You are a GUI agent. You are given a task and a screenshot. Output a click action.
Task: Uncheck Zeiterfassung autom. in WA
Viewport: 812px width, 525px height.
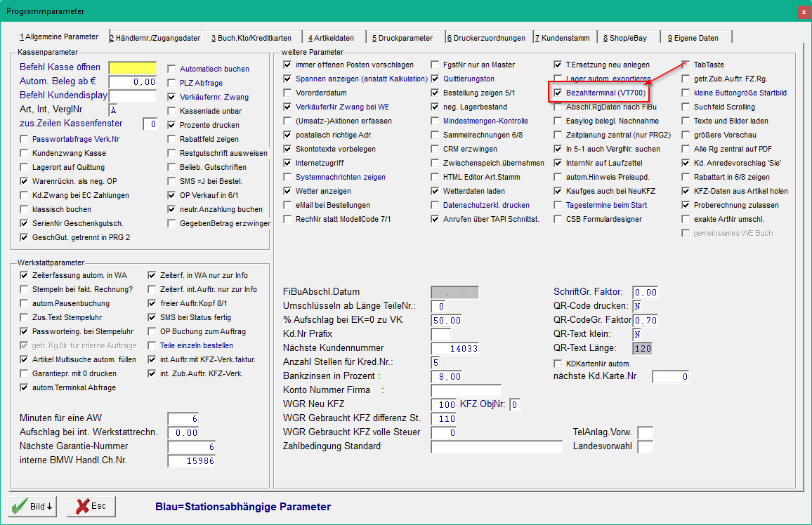point(24,275)
